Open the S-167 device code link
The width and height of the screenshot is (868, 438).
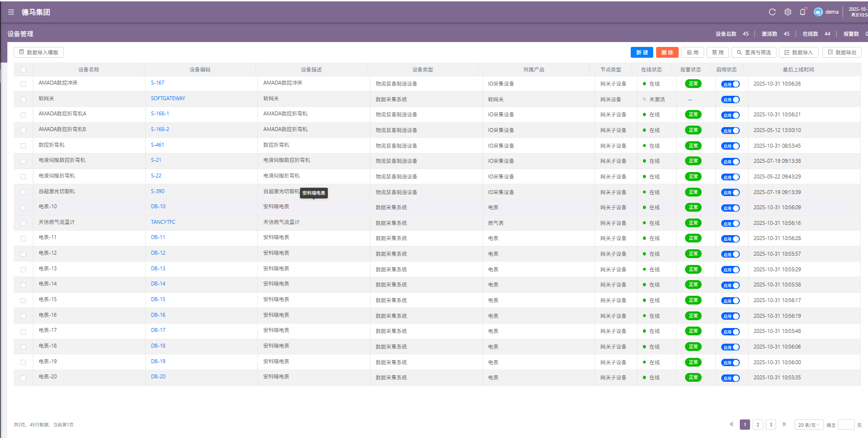pyautogui.click(x=158, y=83)
